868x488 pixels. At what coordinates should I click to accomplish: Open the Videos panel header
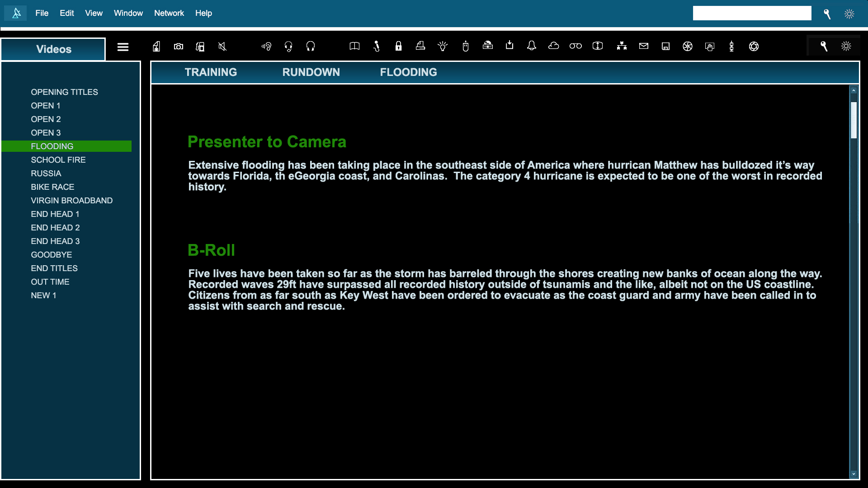53,49
